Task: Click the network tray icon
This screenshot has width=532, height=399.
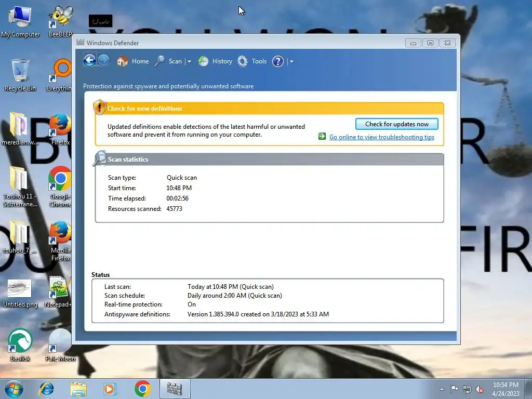Action: point(467,389)
